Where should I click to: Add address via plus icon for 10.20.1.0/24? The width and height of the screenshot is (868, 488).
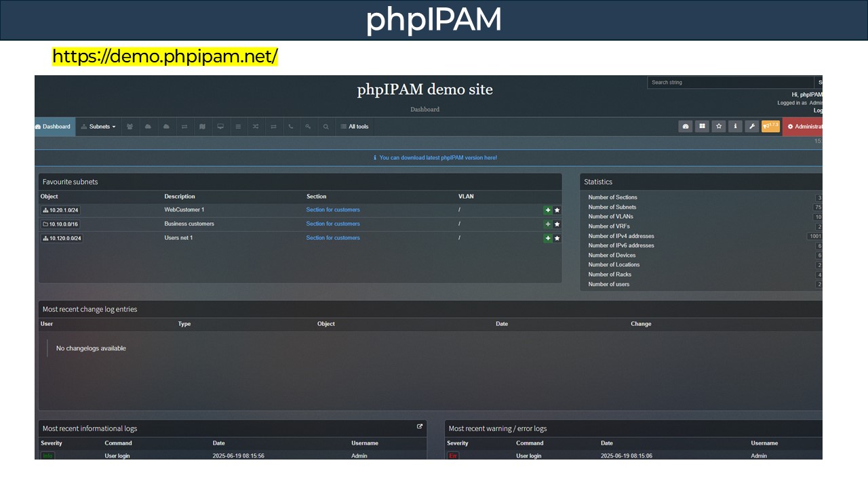pyautogui.click(x=548, y=210)
